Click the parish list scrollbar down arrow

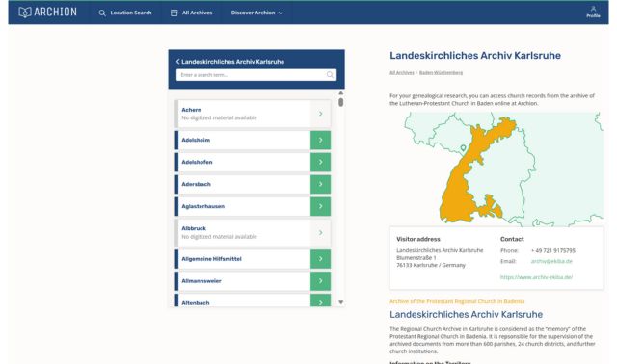click(x=340, y=302)
